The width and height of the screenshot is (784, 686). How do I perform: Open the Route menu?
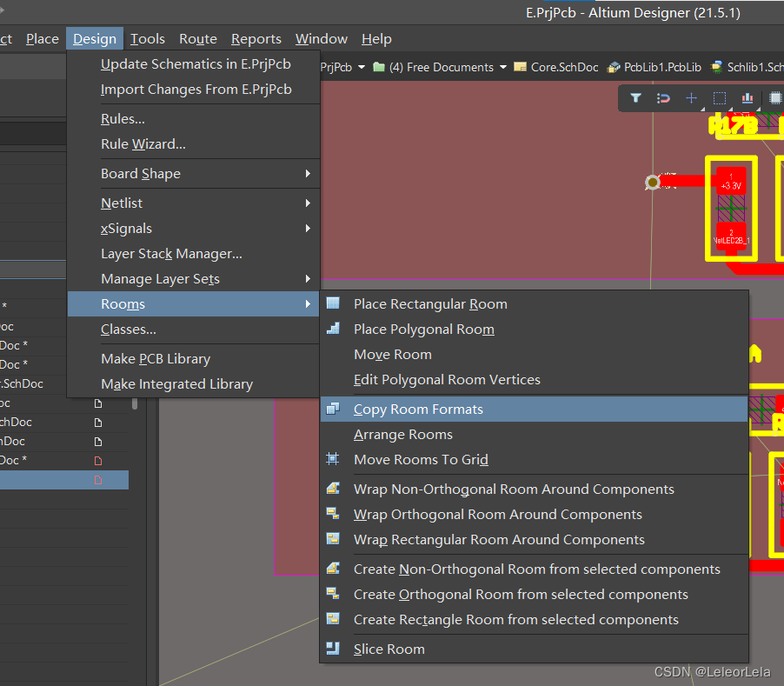(198, 39)
